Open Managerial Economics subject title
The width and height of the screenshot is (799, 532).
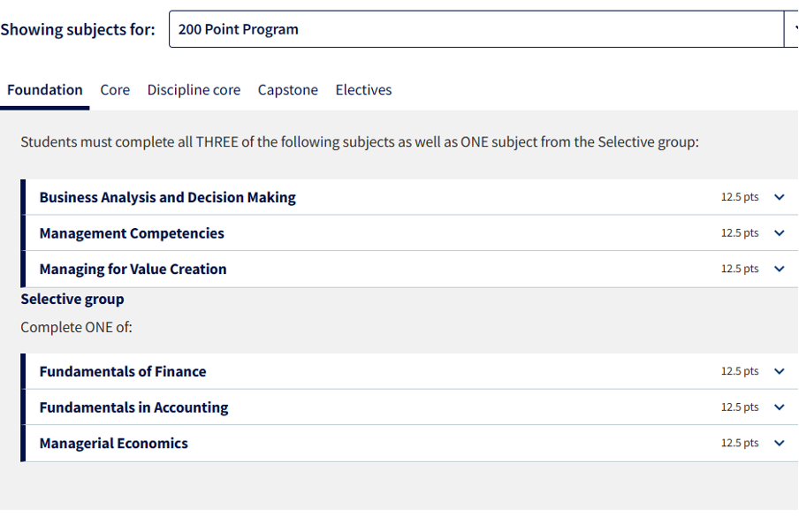click(x=113, y=443)
